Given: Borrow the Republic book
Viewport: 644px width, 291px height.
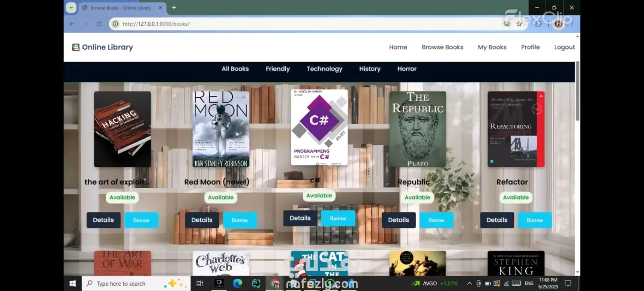Looking at the screenshot, I should 436,220.
